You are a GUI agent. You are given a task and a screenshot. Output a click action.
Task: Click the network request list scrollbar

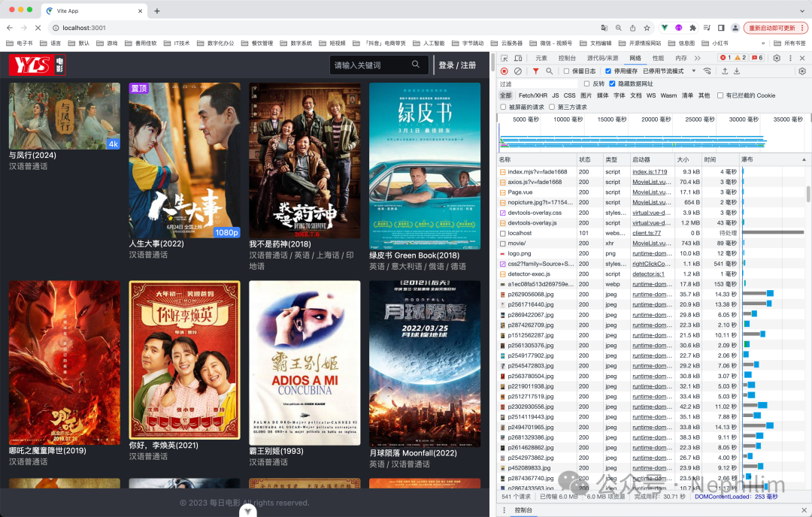tap(807, 194)
